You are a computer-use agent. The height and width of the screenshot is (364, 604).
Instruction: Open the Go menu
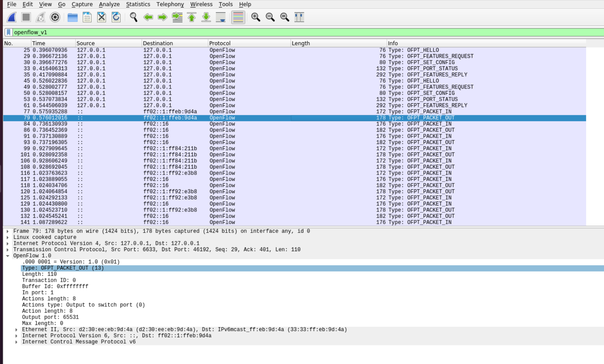point(62,4)
